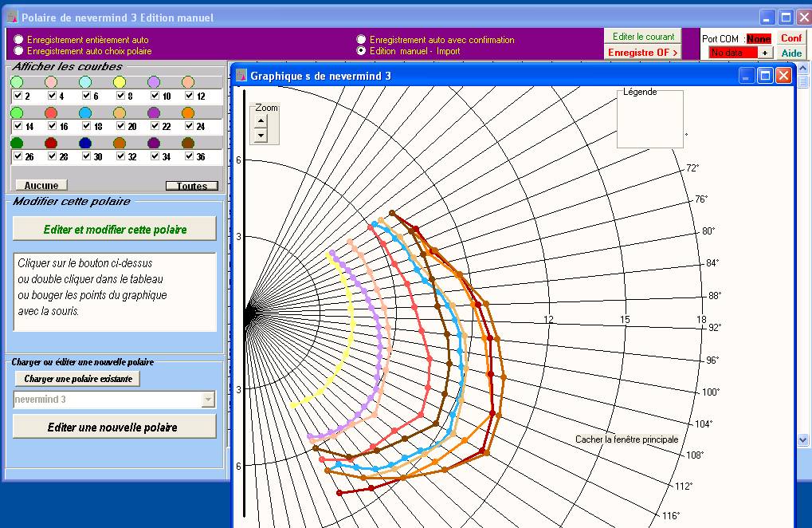Click 'Editer une nouvelle polaire' button
The height and width of the screenshot is (528, 812).
(115, 427)
